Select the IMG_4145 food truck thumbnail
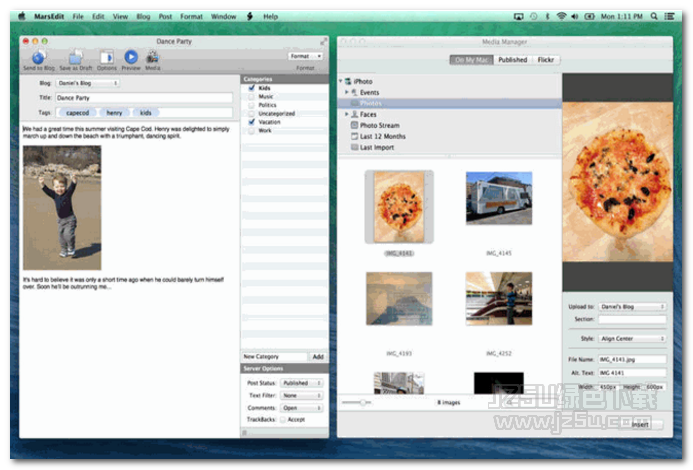 point(499,198)
